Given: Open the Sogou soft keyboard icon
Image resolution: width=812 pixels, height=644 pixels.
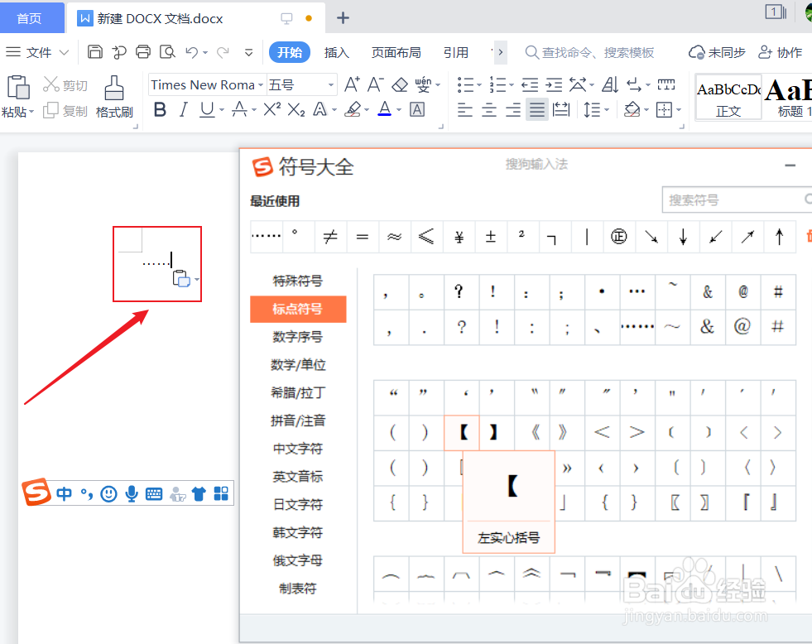Looking at the screenshot, I should pos(154,493).
